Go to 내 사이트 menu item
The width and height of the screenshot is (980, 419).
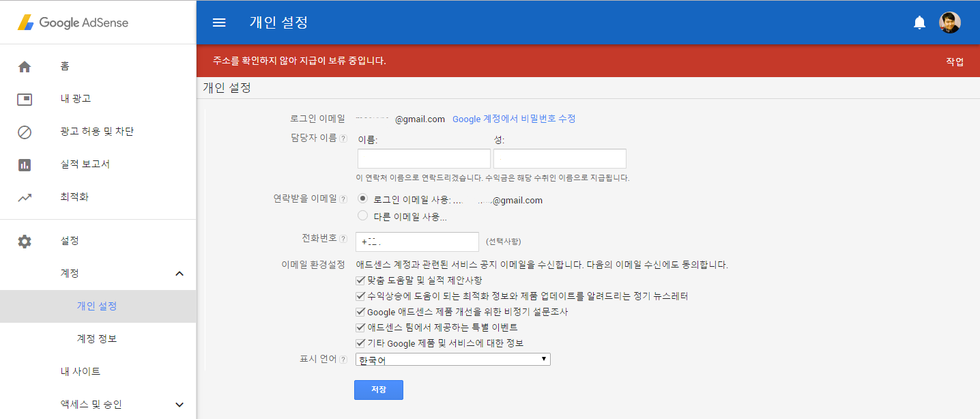coord(81,372)
